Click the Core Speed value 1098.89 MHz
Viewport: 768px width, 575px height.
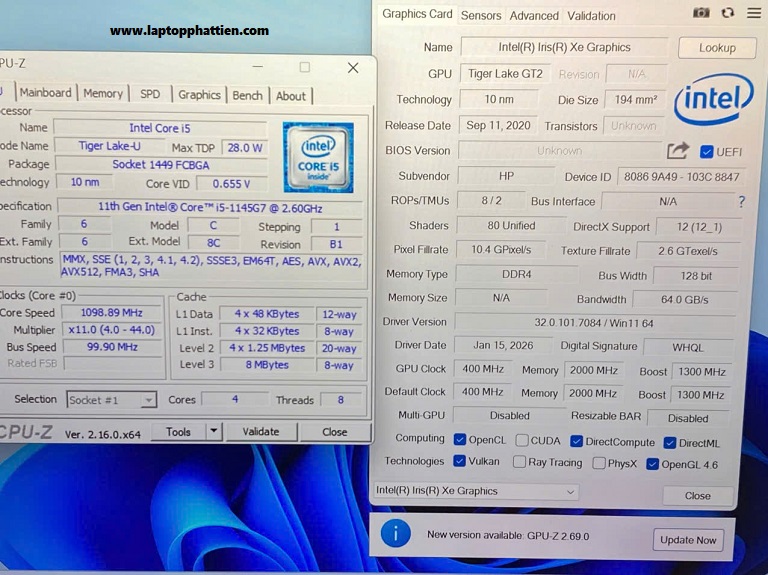coord(112,312)
